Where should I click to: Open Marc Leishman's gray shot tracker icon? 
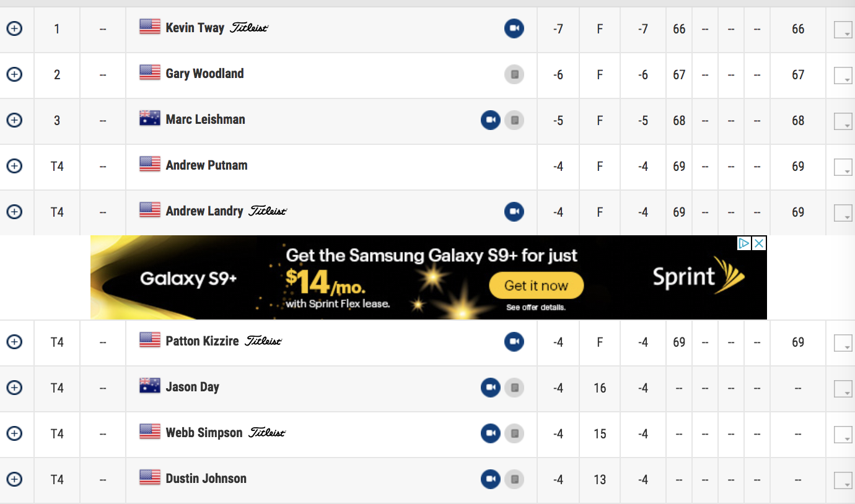point(514,120)
